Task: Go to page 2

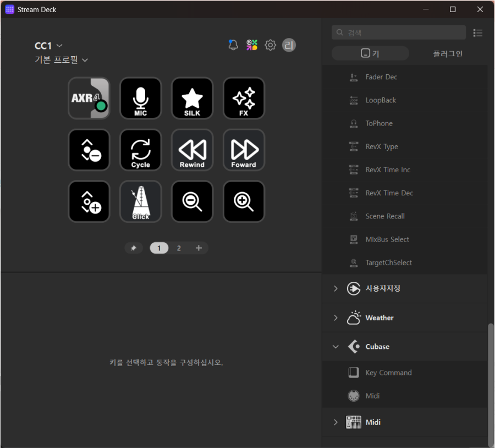Action: [x=179, y=248]
